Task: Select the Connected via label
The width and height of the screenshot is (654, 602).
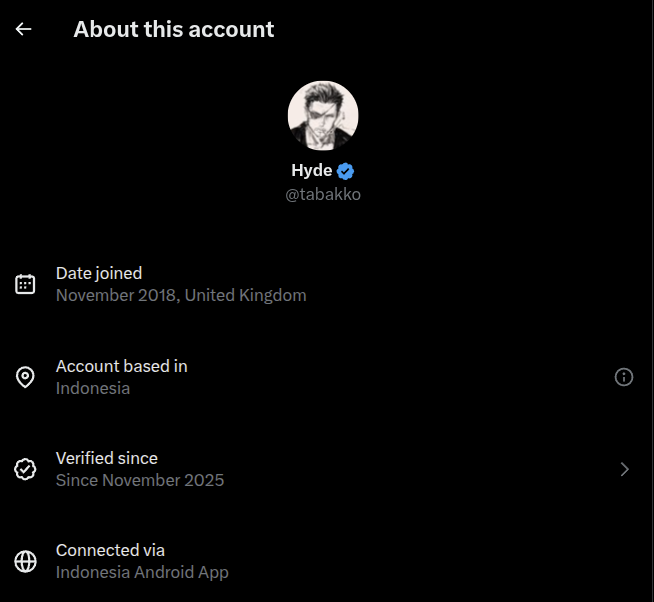Action: pyautogui.click(x=110, y=550)
